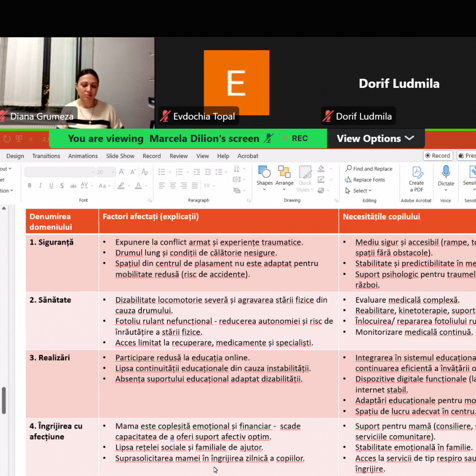Image resolution: width=476 pixels, height=476 pixels.
Task: Open the font size dropdown
Action: point(113,172)
